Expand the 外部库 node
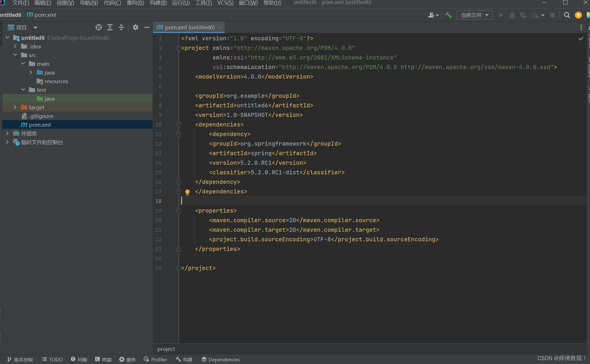This screenshot has height=364, width=590. click(8, 133)
